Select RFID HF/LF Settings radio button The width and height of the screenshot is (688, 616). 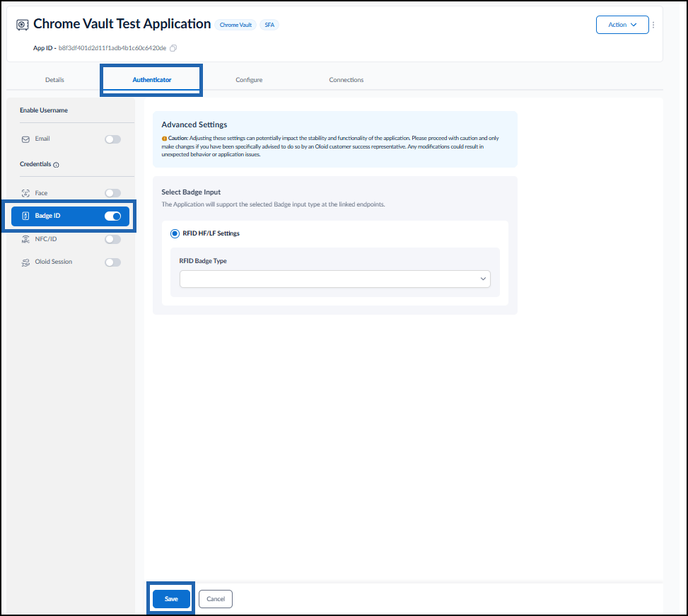pyautogui.click(x=175, y=233)
